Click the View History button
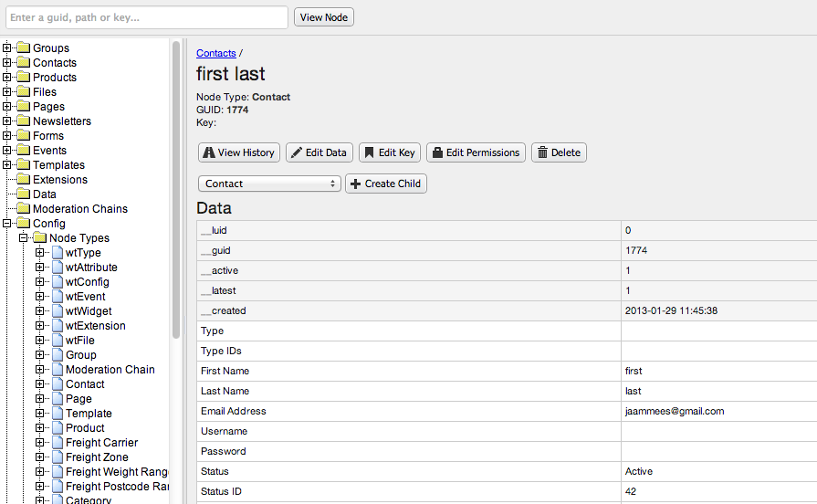This screenshot has height=504, width=817. point(238,152)
